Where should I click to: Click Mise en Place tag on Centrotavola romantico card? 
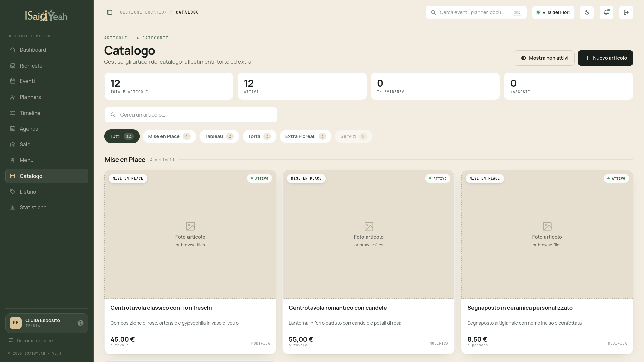[x=306, y=178]
